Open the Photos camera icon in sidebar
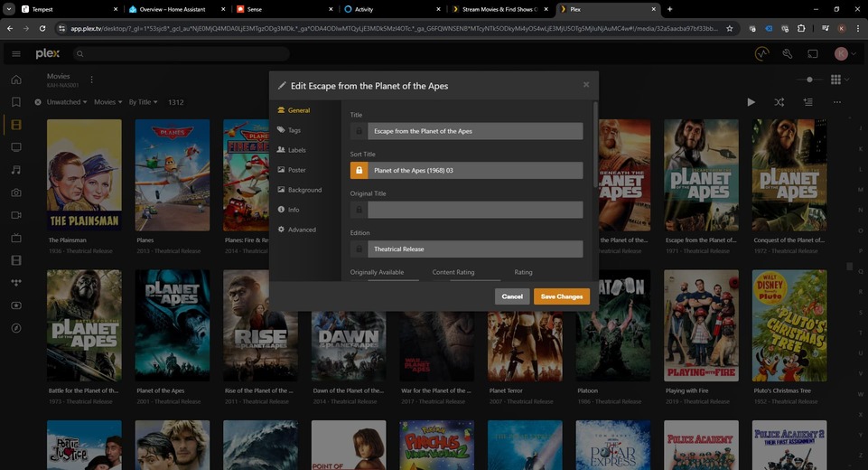The width and height of the screenshot is (868, 470). click(x=16, y=193)
